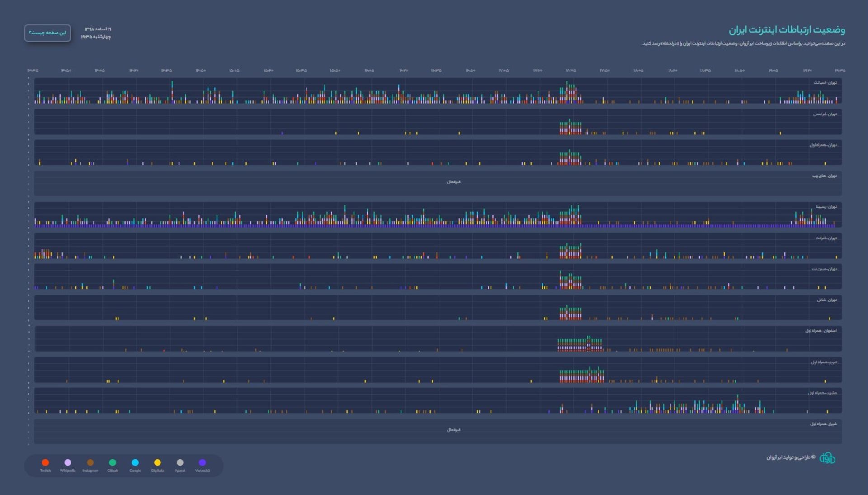Select the Google cyan legend dot

[135, 462]
